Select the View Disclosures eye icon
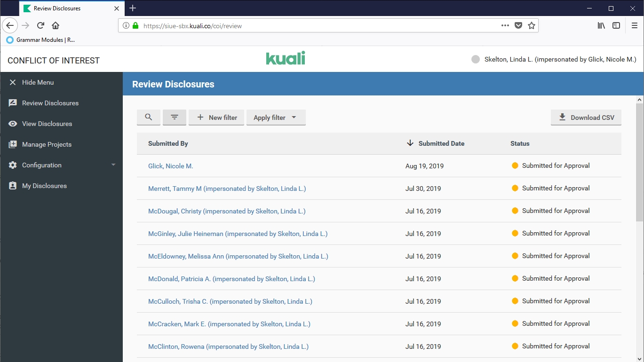The width and height of the screenshot is (644, 362). (13, 124)
